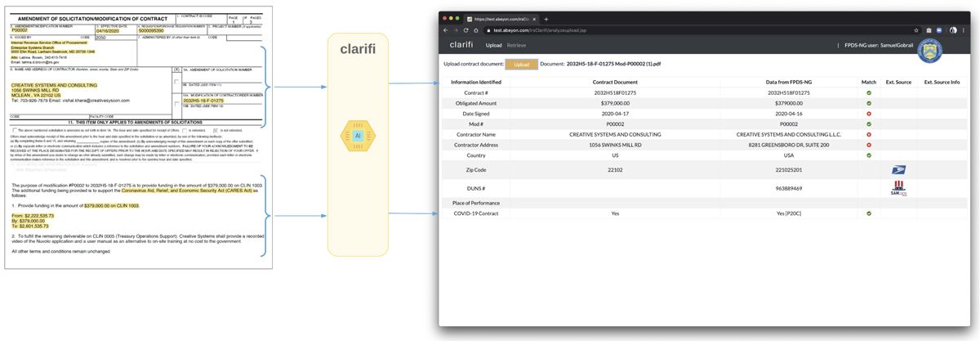980x341 pixels.
Task: Click the red mismatch icon for Contractor Name
Action: point(869,134)
